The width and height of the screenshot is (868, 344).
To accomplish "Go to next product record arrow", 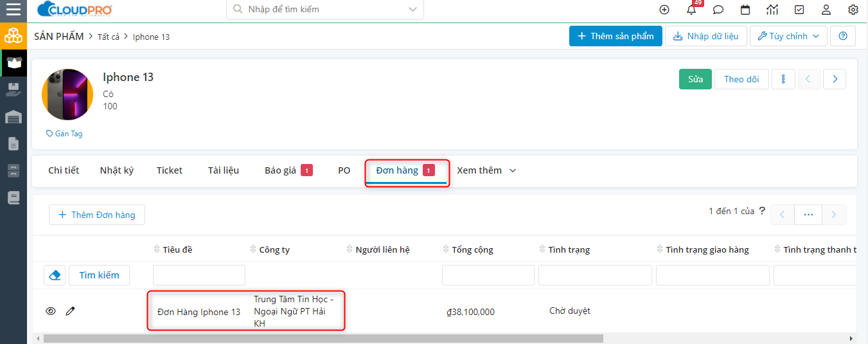I will pyautogui.click(x=835, y=79).
